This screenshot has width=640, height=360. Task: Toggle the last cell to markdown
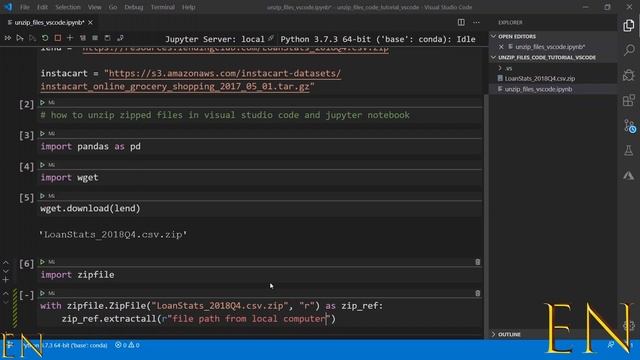pos(51,293)
